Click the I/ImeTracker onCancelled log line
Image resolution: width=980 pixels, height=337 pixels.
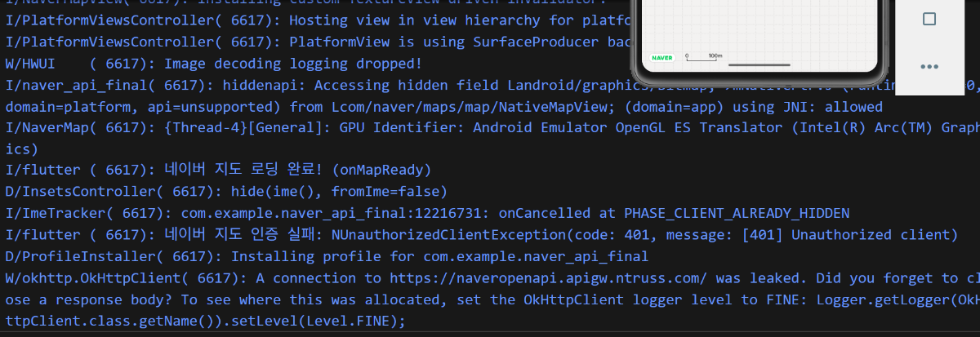tap(427, 214)
